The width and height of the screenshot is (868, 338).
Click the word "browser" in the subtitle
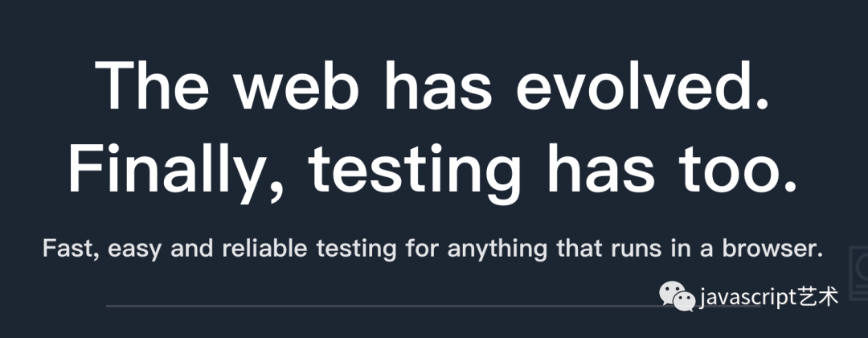point(778,249)
